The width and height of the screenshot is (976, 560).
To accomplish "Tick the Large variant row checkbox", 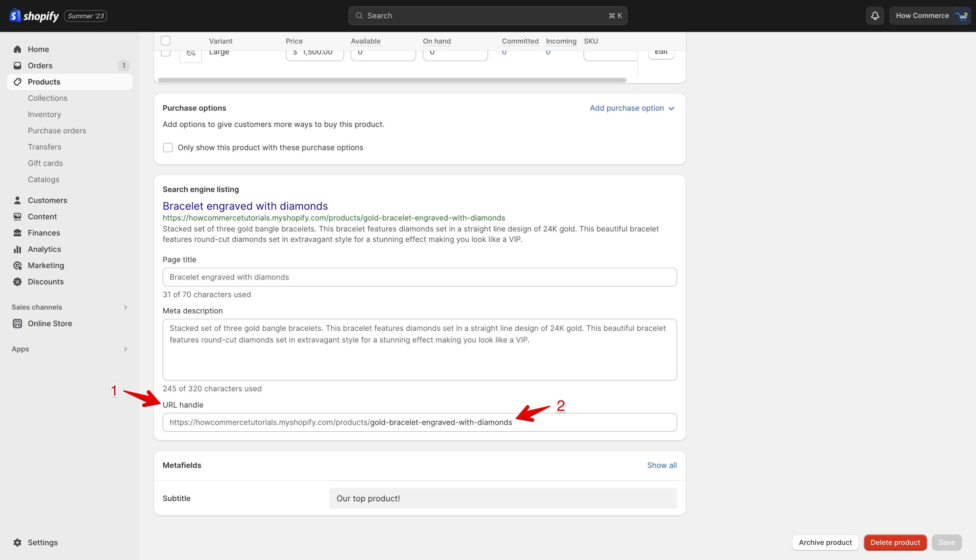I will (165, 53).
